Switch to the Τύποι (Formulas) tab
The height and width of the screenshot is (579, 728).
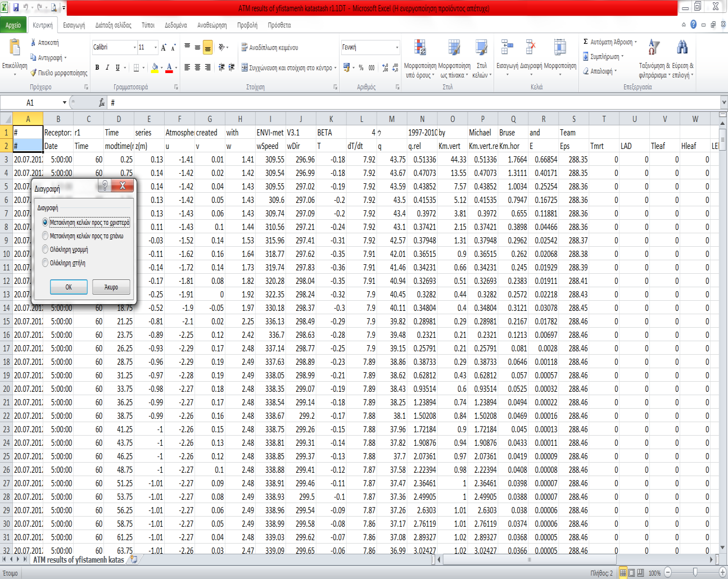point(148,25)
